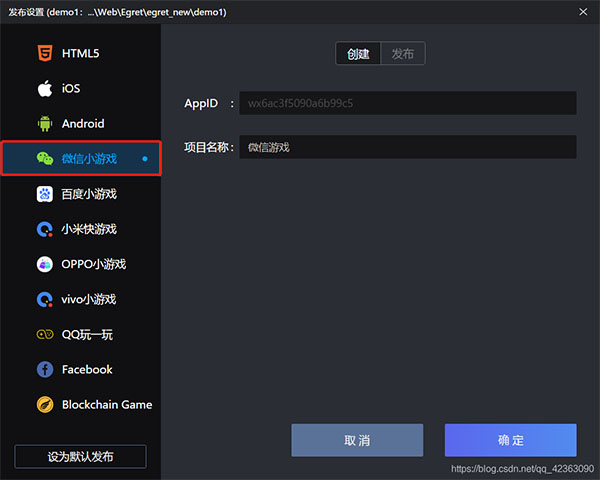Click the HTML5 shield icon
Screen dimensions: 600x480
45,53
